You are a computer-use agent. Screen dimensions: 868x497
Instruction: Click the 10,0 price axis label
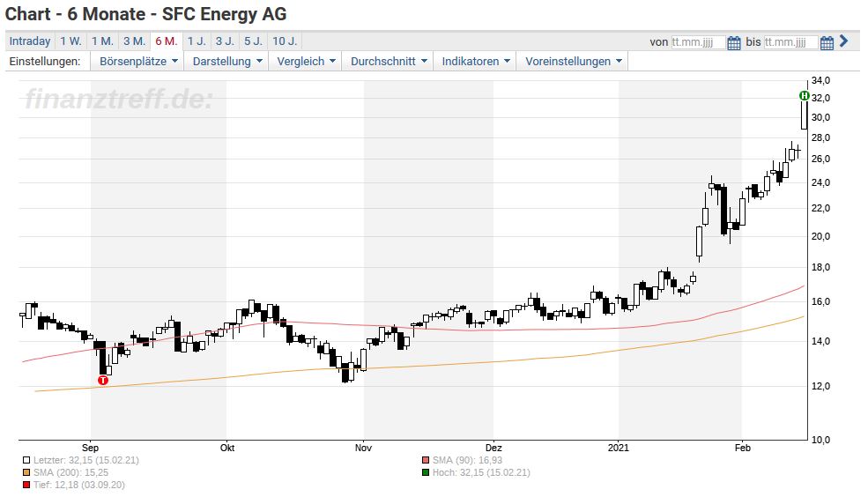[821, 440]
